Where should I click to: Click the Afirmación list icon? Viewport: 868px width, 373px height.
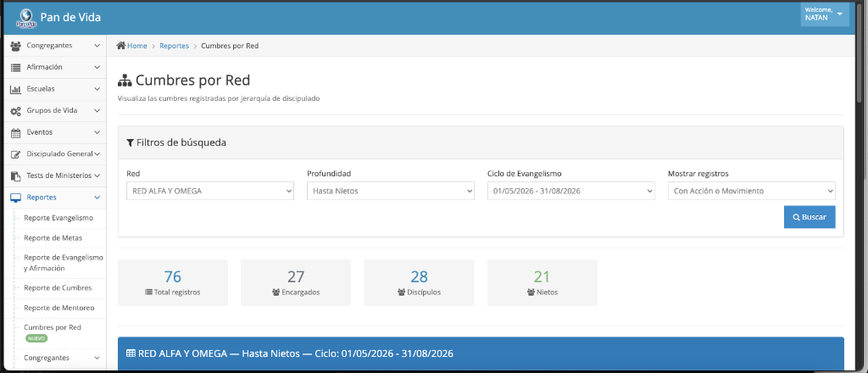[x=15, y=68]
